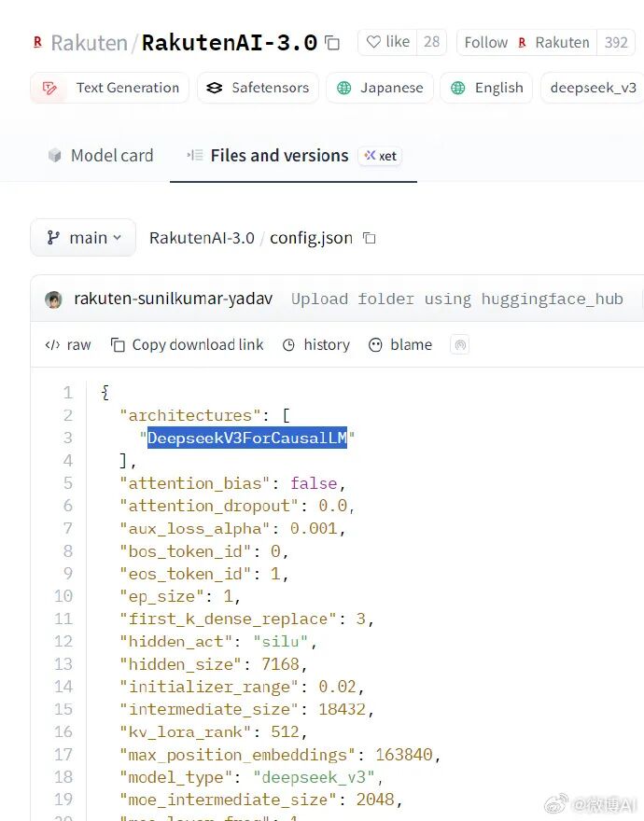Open blame view for config.json
Viewport: 644px width, 821px height.
point(400,344)
